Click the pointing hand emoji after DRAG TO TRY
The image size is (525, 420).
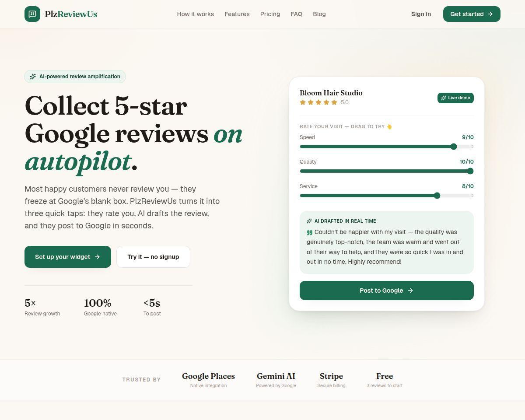pos(389,126)
